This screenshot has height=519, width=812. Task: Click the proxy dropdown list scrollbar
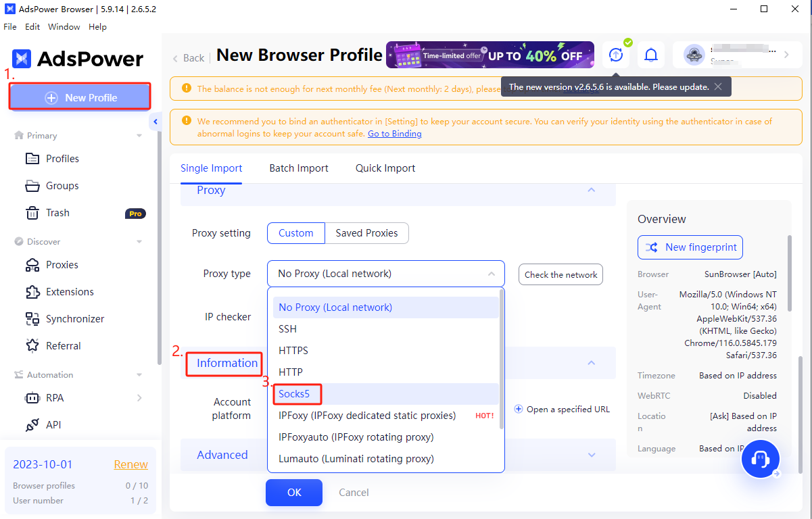(x=501, y=358)
